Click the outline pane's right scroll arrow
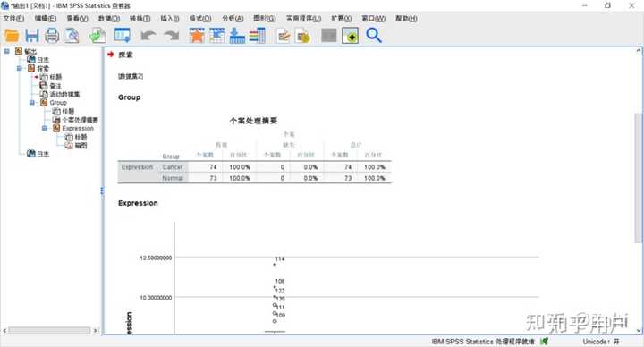 [x=96, y=330]
